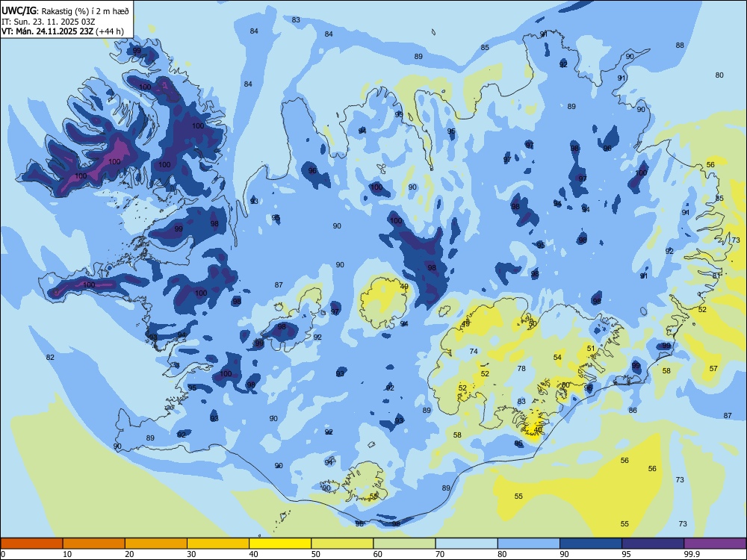
Task: Click the legend label '10'
Action: pos(67,554)
